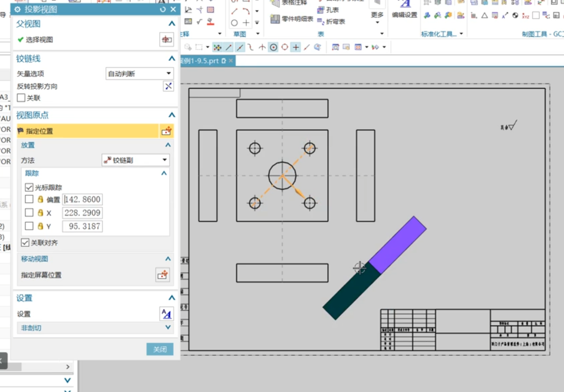Open the 方法 铰链副 dropdown
The height and width of the screenshot is (392, 564).
(136, 160)
